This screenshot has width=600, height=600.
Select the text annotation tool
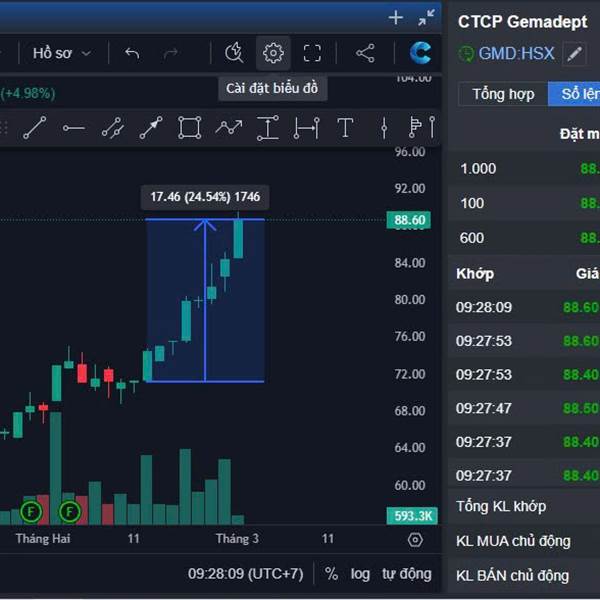click(x=345, y=127)
